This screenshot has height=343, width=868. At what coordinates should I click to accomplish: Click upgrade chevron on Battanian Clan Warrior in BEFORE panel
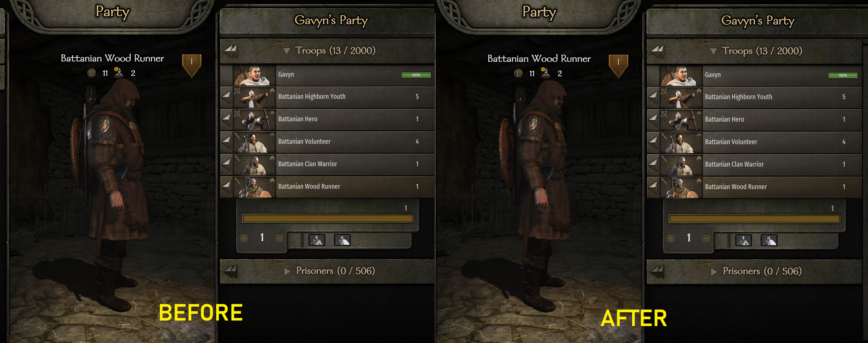[x=272, y=158]
